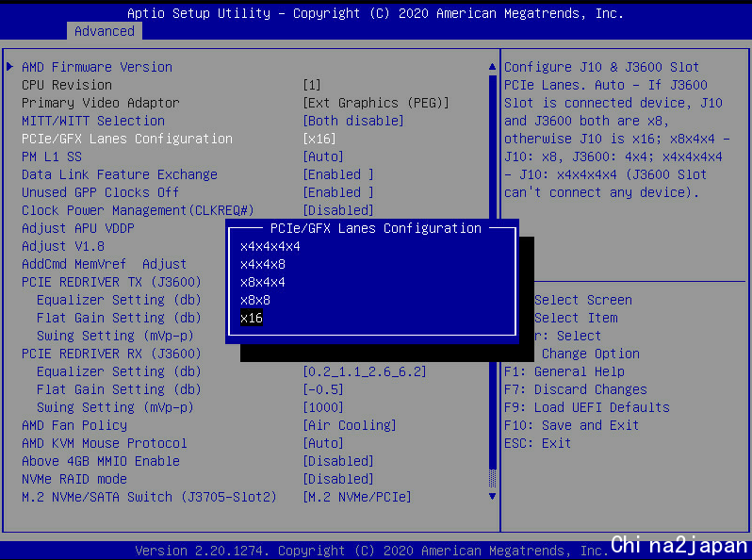Toggle NVMe RAID mode [Disabled] value
752x560 pixels.
click(x=338, y=479)
